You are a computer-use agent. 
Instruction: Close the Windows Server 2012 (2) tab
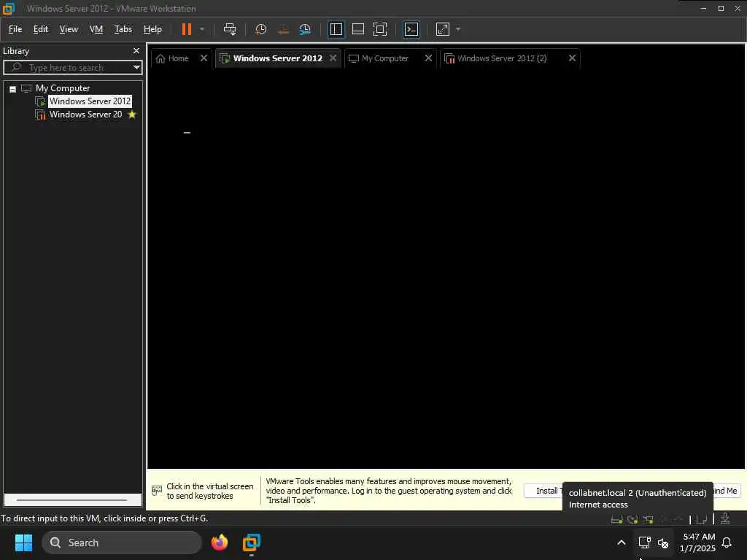(572, 58)
